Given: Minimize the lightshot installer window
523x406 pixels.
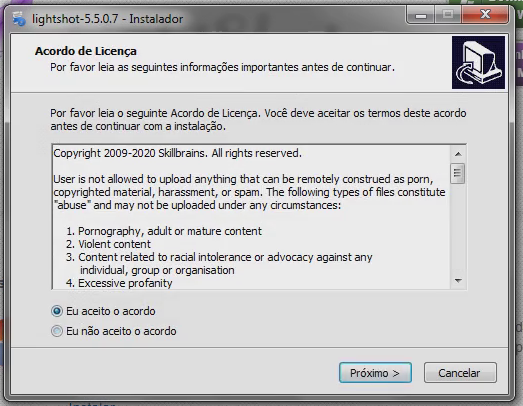Looking at the screenshot, I should (x=421, y=15).
